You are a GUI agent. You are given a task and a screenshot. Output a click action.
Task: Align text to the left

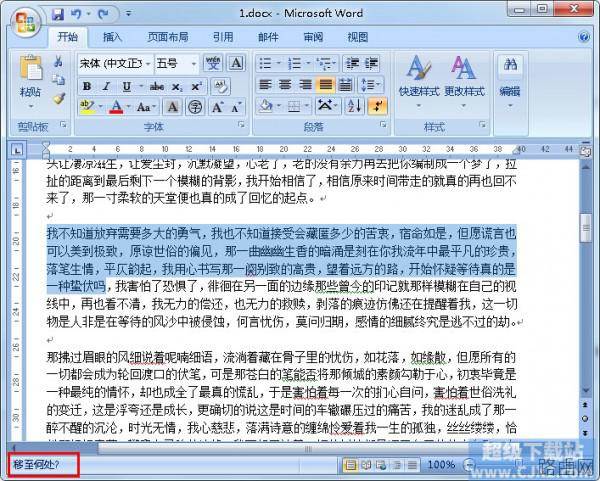coord(265,85)
